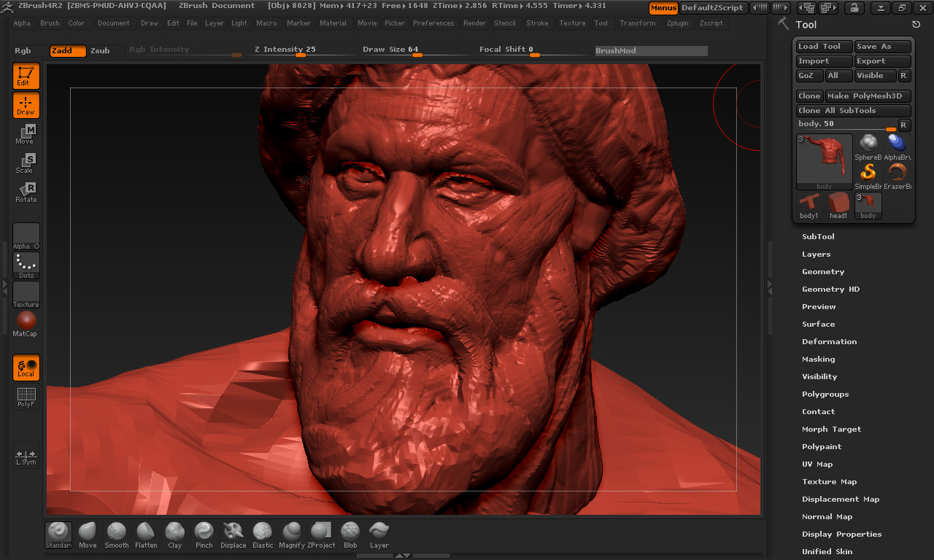Image resolution: width=934 pixels, height=560 pixels.
Task: Open the Zplugin menu
Action: 677,23
